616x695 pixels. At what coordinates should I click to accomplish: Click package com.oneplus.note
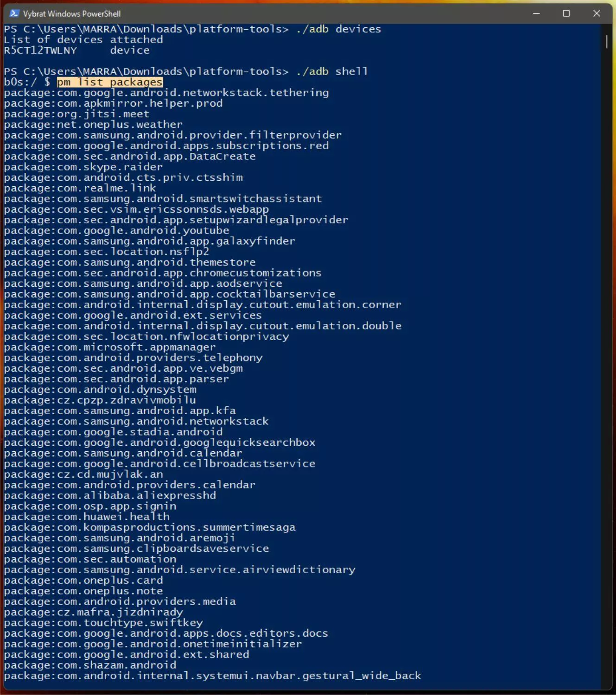(x=83, y=591)
